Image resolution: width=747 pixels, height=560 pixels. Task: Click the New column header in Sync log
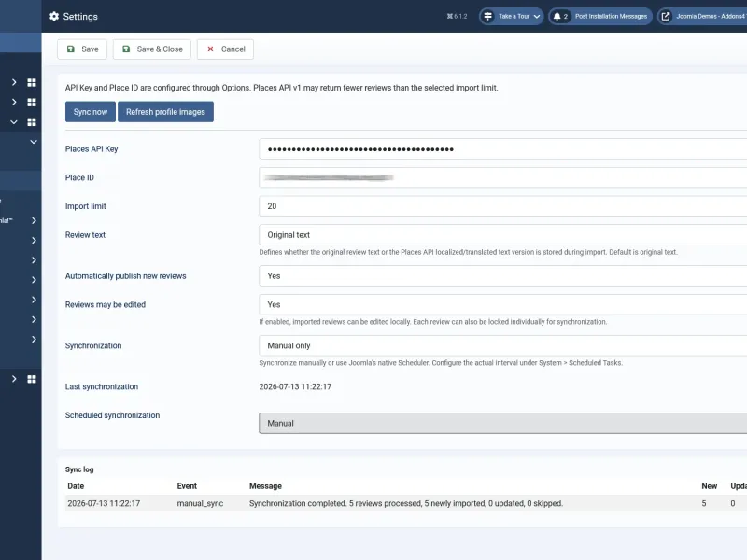pyautogui.click(x=709, y=486)
